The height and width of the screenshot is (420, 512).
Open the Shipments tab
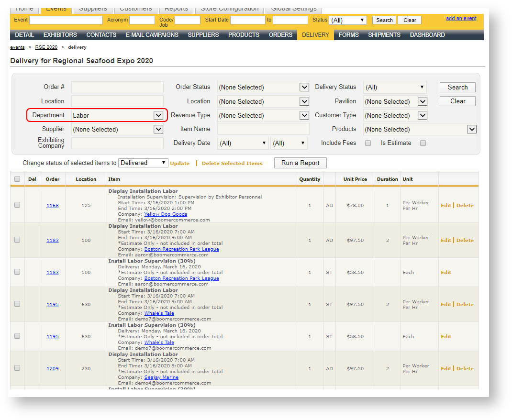(x=384, y=35)
